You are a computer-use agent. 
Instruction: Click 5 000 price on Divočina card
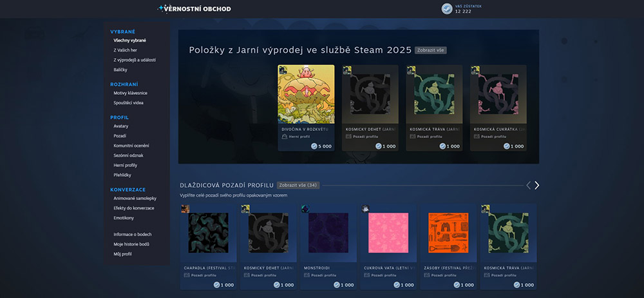coord(325,146)
